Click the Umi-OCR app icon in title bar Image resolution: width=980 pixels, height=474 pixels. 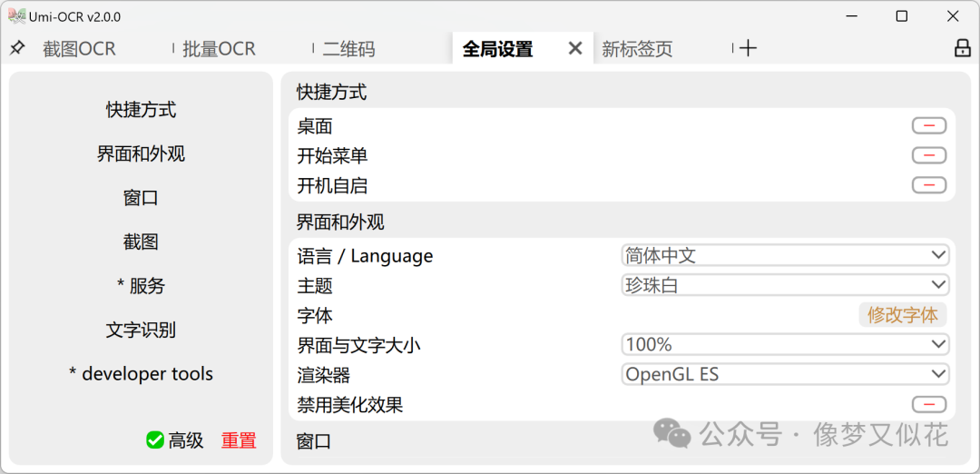point(17,16)
